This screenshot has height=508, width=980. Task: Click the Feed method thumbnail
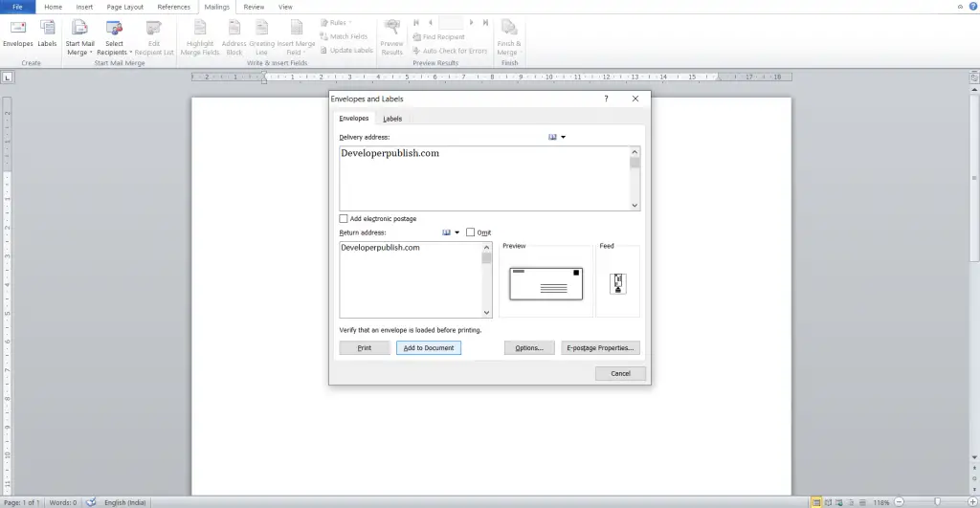pyautogui.click(x=617, y=284)
